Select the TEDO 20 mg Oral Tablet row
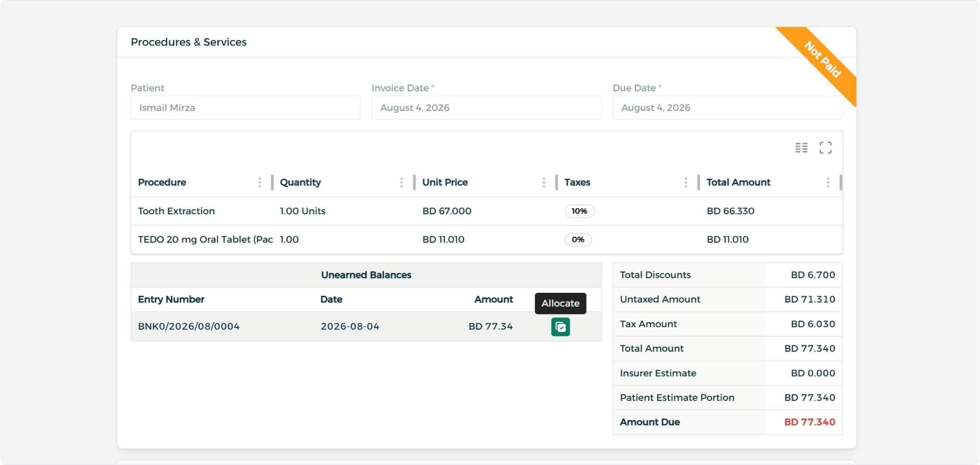The image size is (980, 465). coord(487,239)
